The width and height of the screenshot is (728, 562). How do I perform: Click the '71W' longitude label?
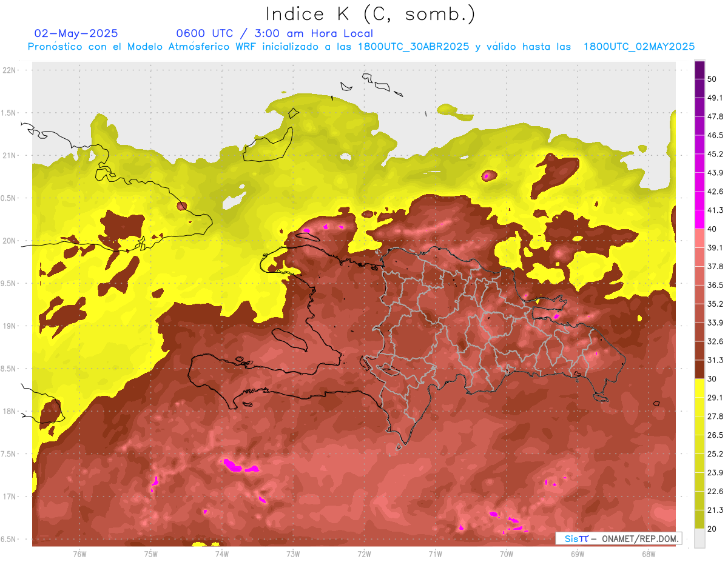pyautogui.click(x=435, y=554)
